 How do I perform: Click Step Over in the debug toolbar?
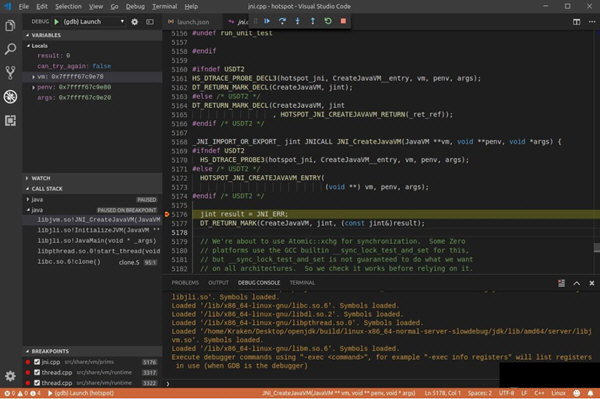282,21
